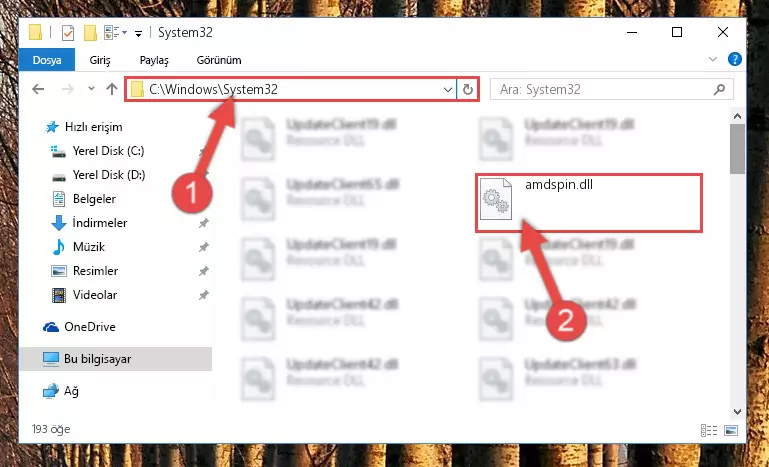Image resolution: width=769 pixels, height=467 pixels.
Task: Switch to the Görünüm tab
Action: [x=219, y=60]
